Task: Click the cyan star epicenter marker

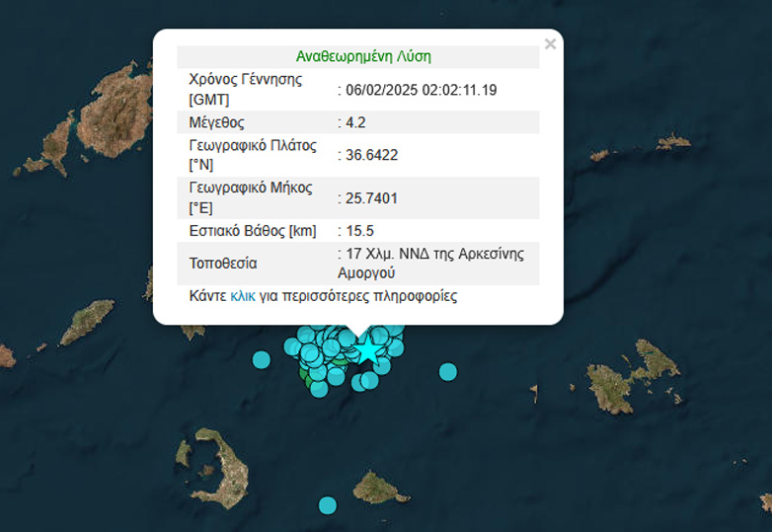Action: 367,349
